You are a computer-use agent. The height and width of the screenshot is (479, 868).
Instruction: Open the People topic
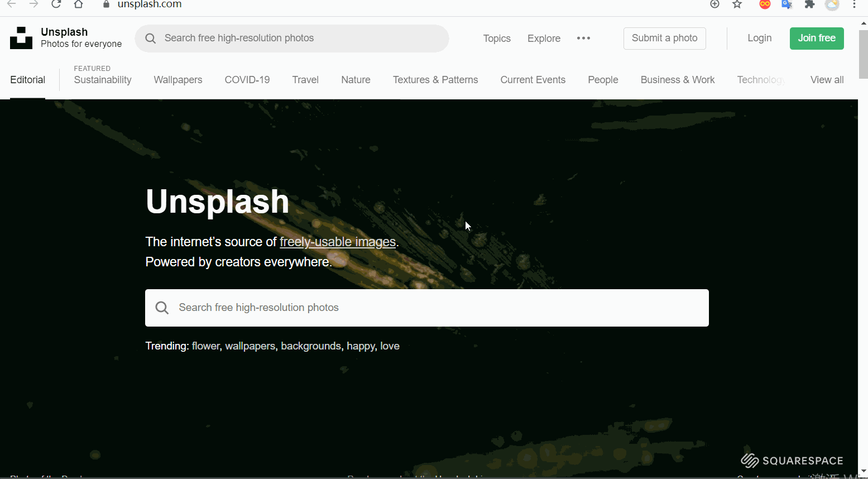click(603, 80)
